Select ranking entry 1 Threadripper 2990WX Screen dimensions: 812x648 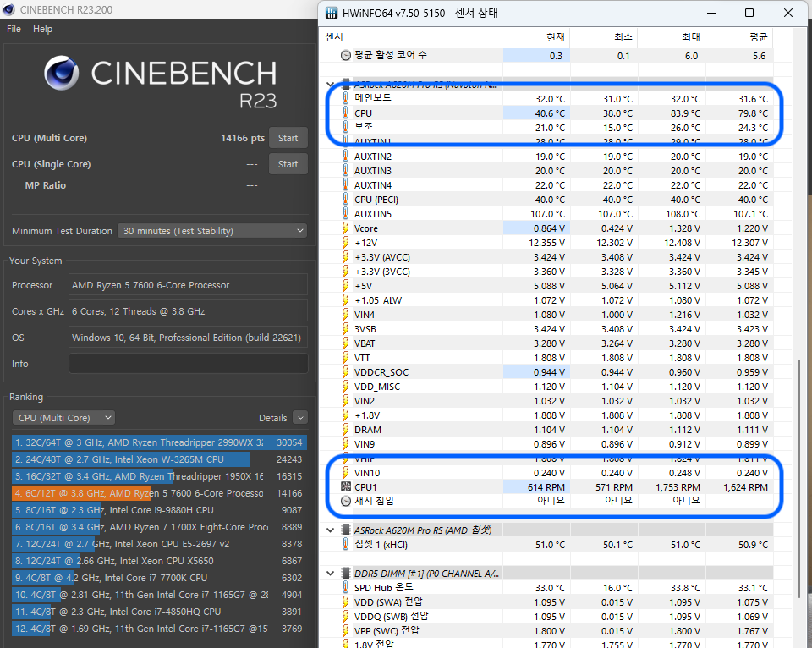coord(159,442)
